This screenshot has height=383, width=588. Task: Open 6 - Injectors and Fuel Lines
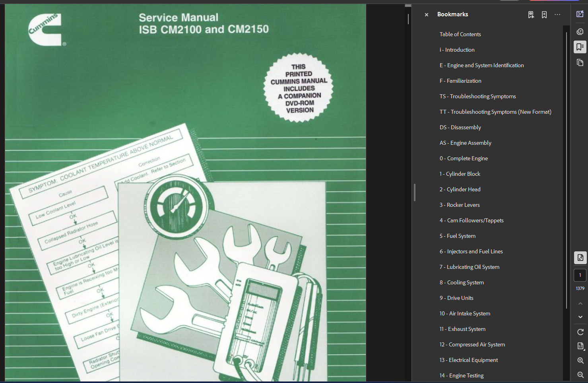[x=471, y=251]
